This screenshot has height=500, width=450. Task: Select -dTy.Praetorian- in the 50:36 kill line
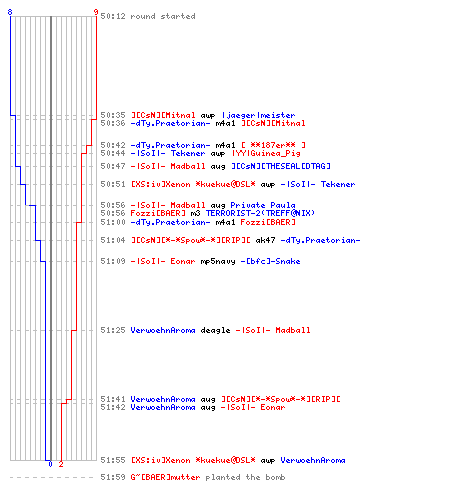170,123
